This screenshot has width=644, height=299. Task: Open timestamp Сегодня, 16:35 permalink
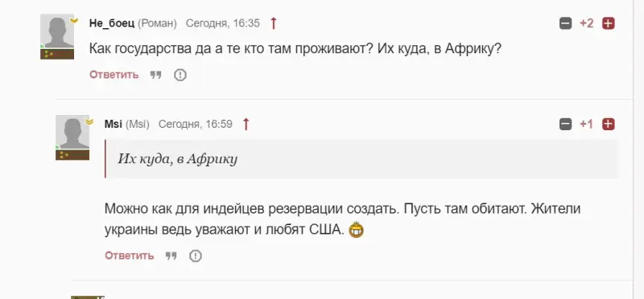[223, 23]
